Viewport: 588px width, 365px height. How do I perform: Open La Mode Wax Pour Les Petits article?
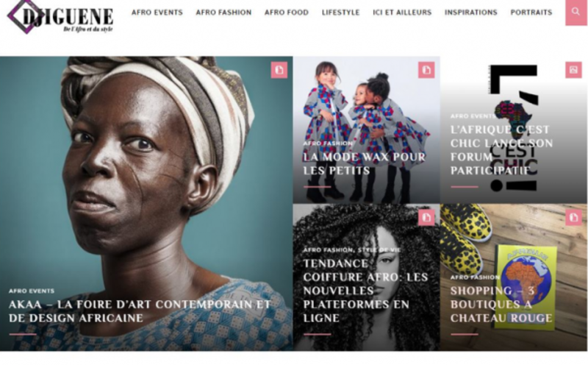point(364,163)
